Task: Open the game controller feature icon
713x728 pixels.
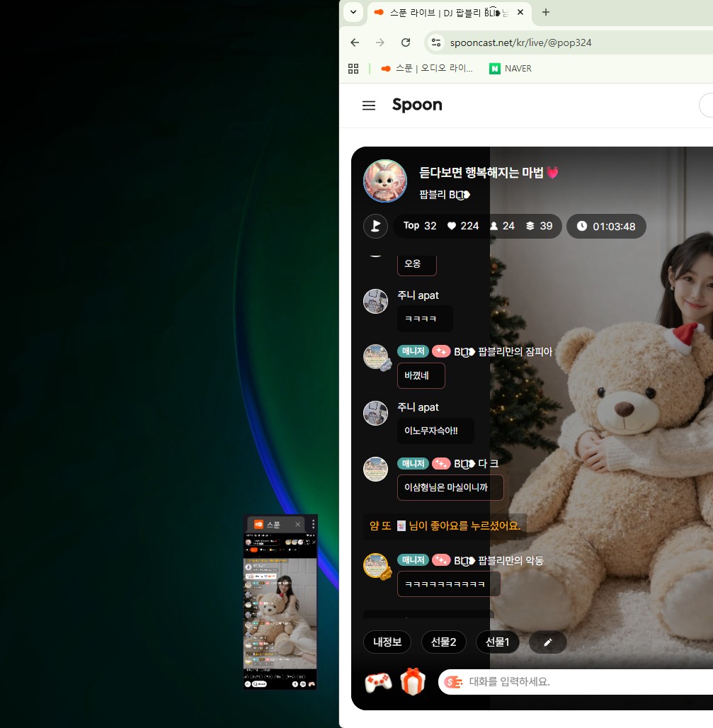Action: pos(378,682)
